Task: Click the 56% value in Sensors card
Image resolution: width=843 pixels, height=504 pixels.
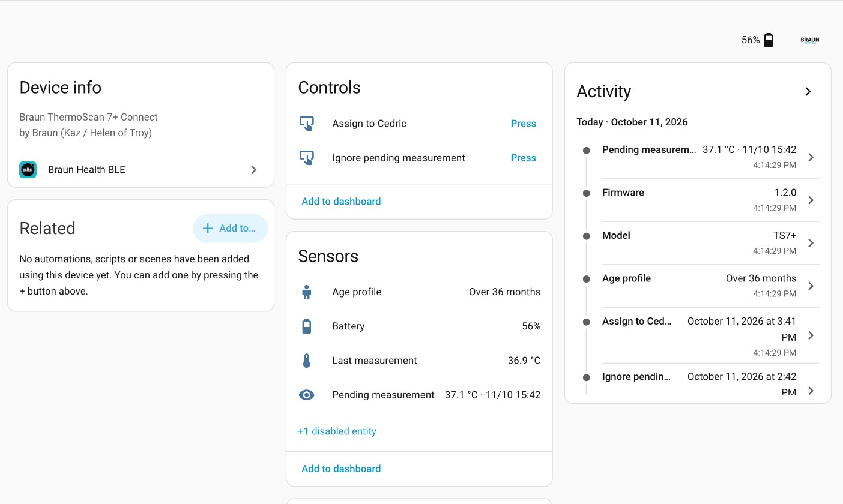Action: 531,326
